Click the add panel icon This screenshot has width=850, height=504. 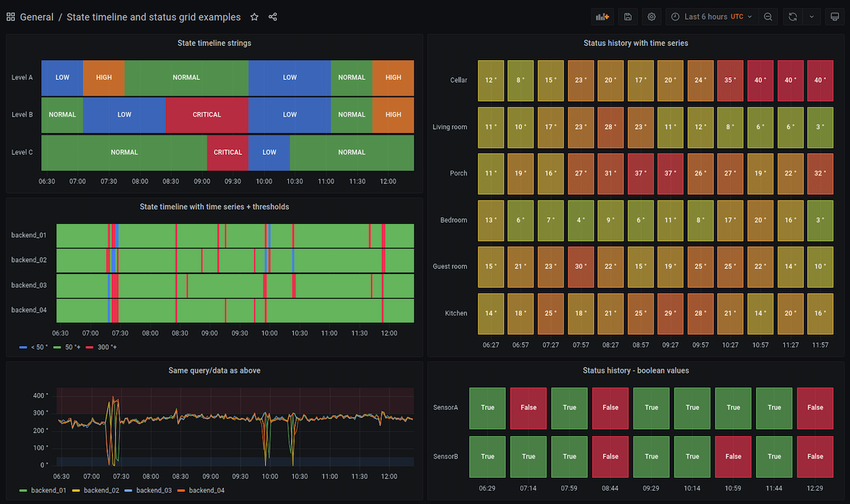tap(602, 16)
